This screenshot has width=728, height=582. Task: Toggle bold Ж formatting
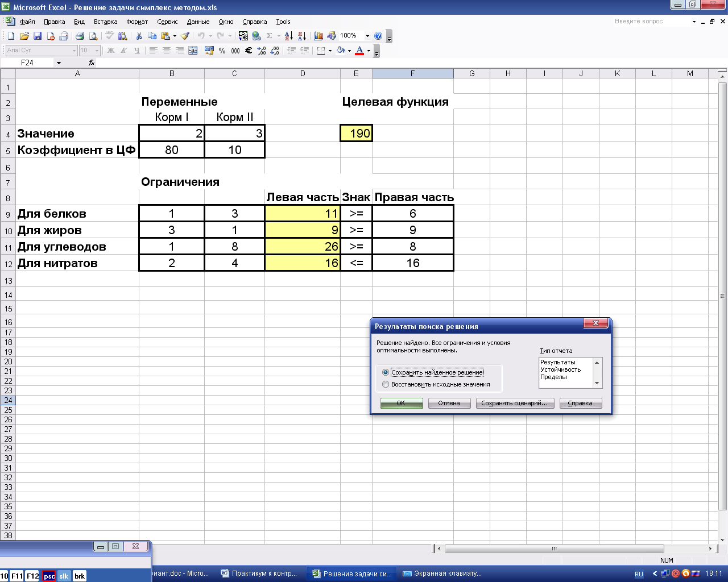tap(111, 51)
